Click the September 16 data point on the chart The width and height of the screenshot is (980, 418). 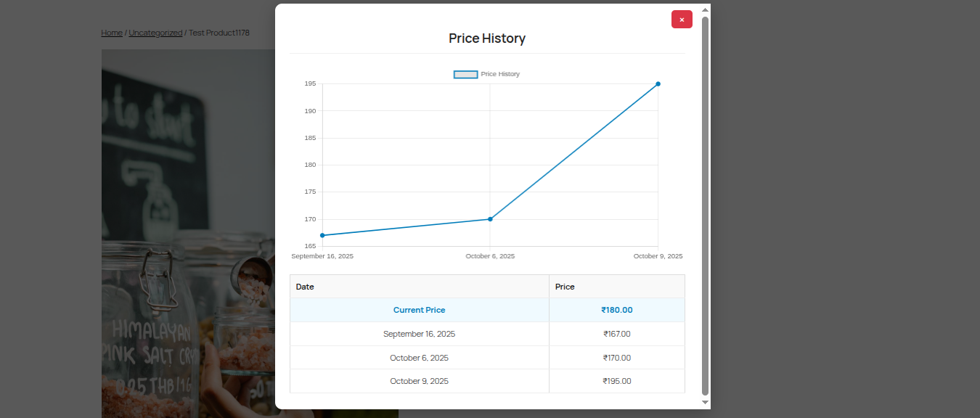pos(324,234)
